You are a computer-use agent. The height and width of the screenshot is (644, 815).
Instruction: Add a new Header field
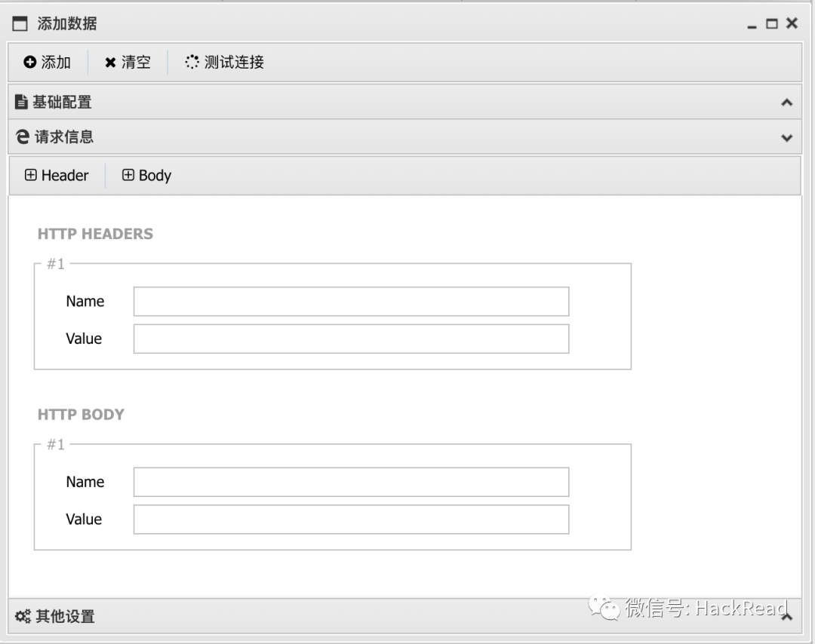tap(57, 176)
